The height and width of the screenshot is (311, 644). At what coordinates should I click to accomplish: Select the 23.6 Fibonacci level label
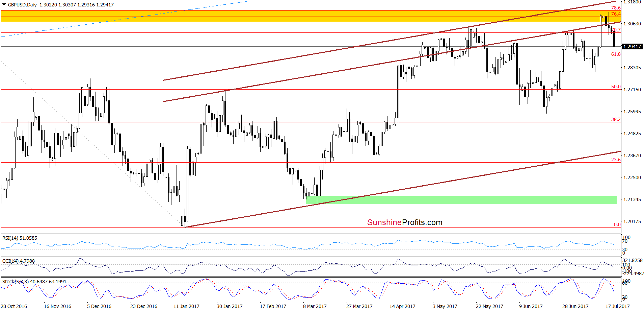(x=616, y=160)
